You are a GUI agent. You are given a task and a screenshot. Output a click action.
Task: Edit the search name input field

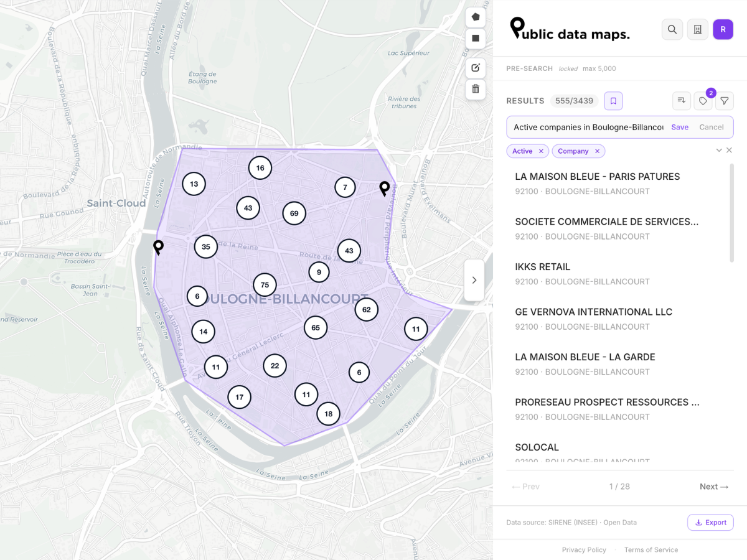[588, 127]
